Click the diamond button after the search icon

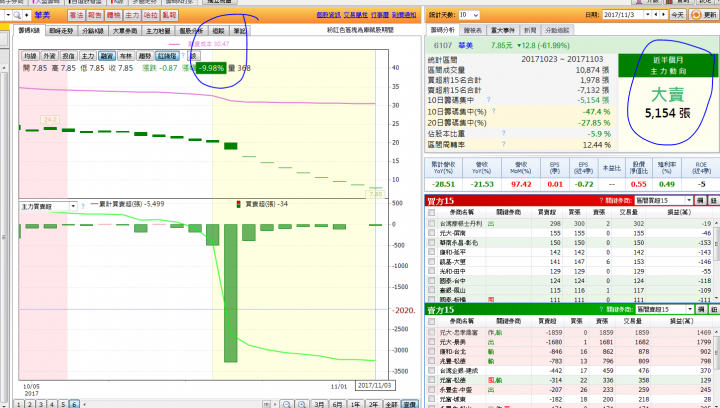tap(27, 15)
